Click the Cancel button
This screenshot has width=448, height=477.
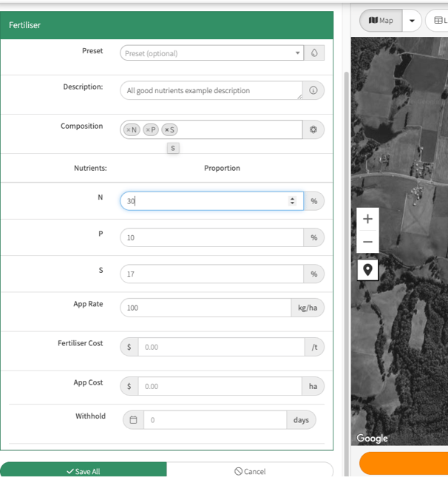250,470
